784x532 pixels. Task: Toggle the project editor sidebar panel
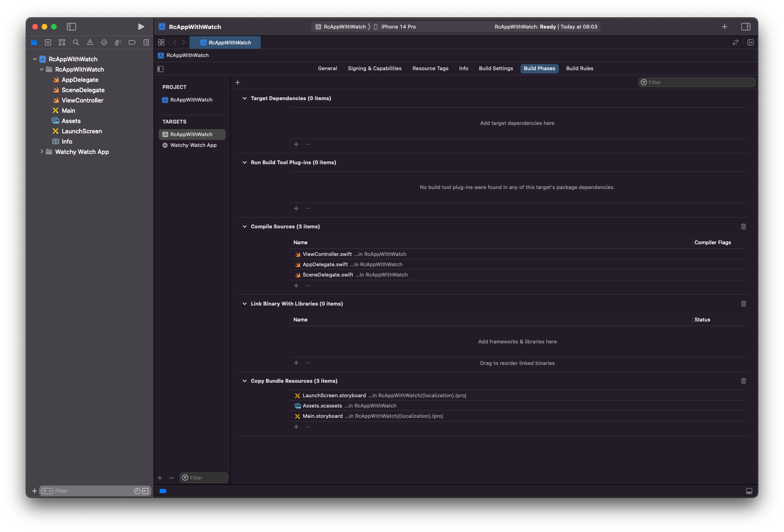click(x=161, y=69)
